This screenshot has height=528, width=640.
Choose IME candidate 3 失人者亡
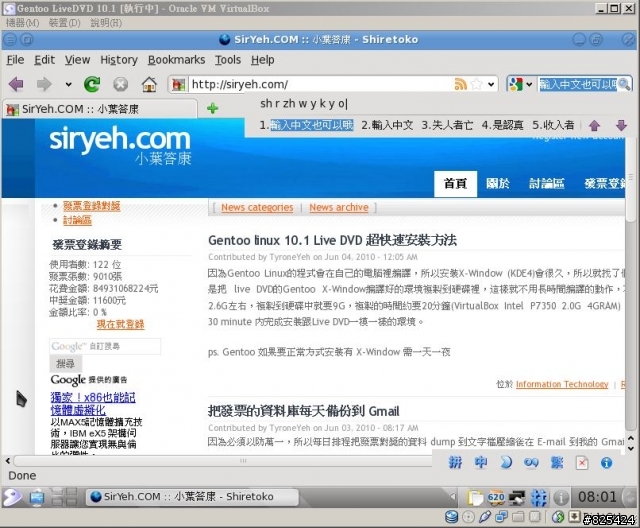(x=447, y=125)
